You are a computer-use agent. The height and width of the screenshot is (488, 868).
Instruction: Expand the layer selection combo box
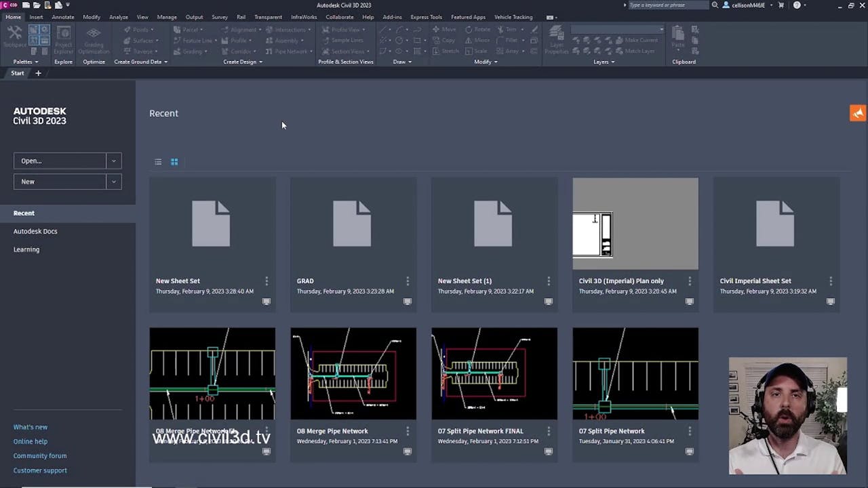pos(661,29)
